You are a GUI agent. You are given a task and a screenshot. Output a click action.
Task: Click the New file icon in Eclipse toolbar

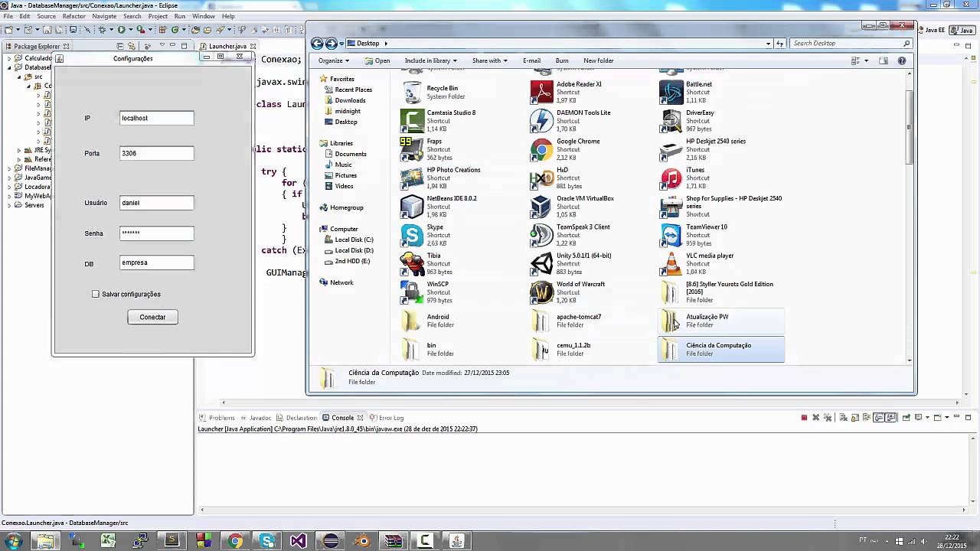click(x=8, y=30)
